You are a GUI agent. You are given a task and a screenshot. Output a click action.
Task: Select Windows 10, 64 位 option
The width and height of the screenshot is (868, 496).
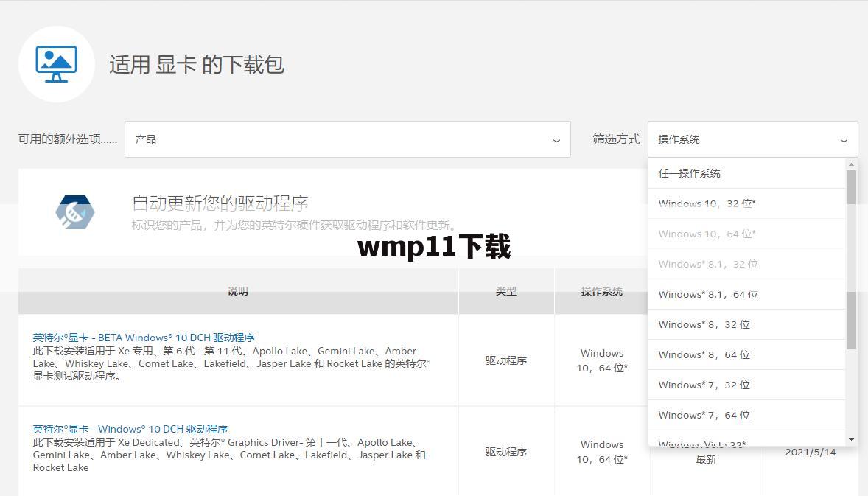[x=746, y=234]
